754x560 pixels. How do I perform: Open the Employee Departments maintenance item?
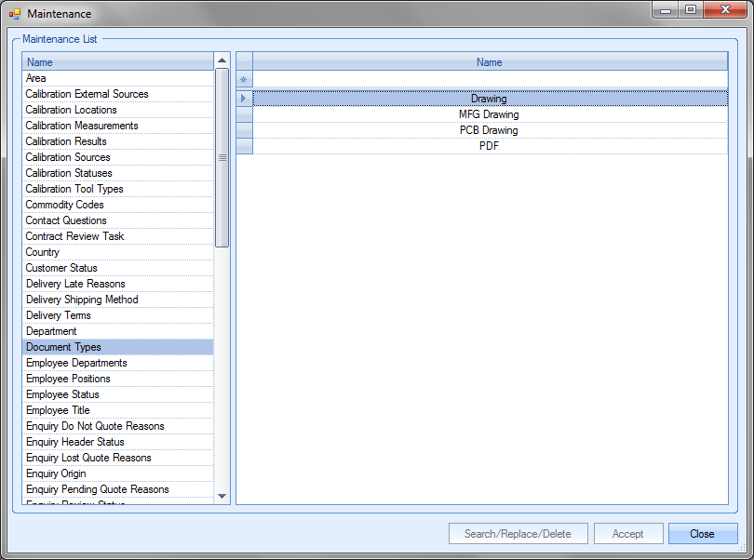(x=76, y=363)
